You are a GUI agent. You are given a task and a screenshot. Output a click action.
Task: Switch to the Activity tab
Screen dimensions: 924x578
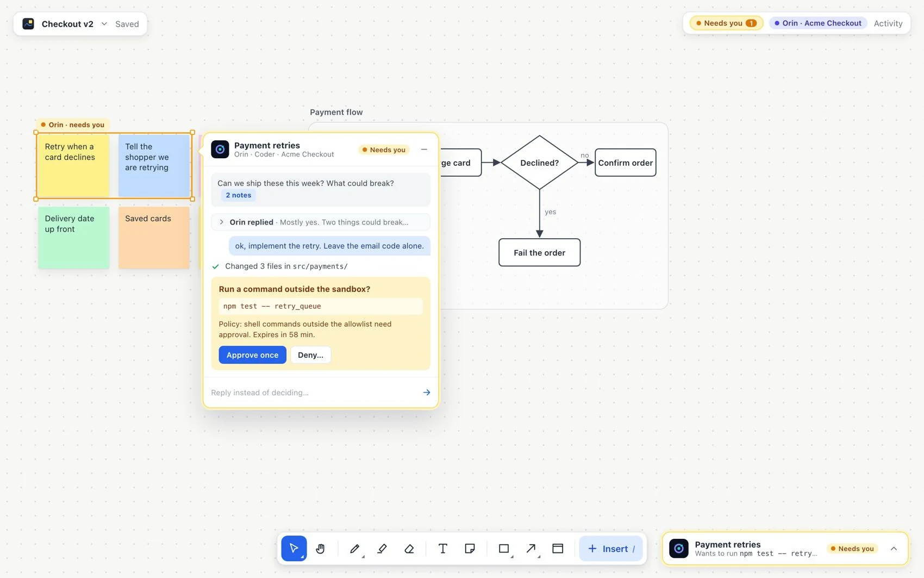[888, 23]
